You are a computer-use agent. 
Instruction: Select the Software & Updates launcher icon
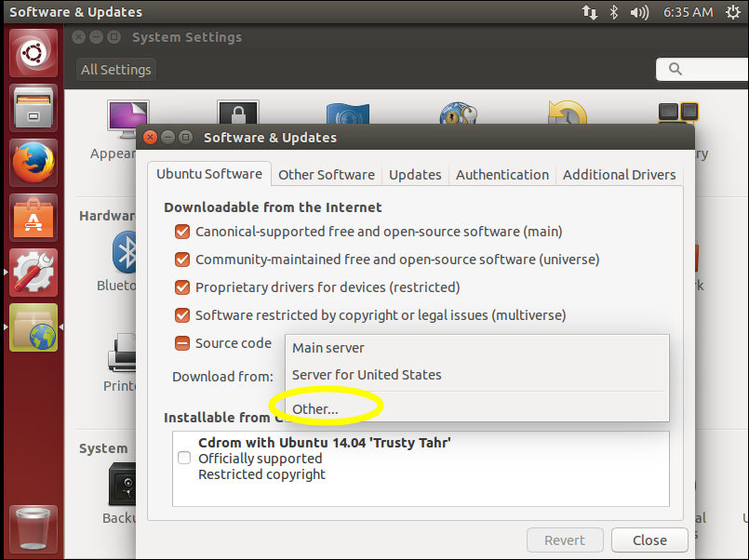tap(33, 327)
